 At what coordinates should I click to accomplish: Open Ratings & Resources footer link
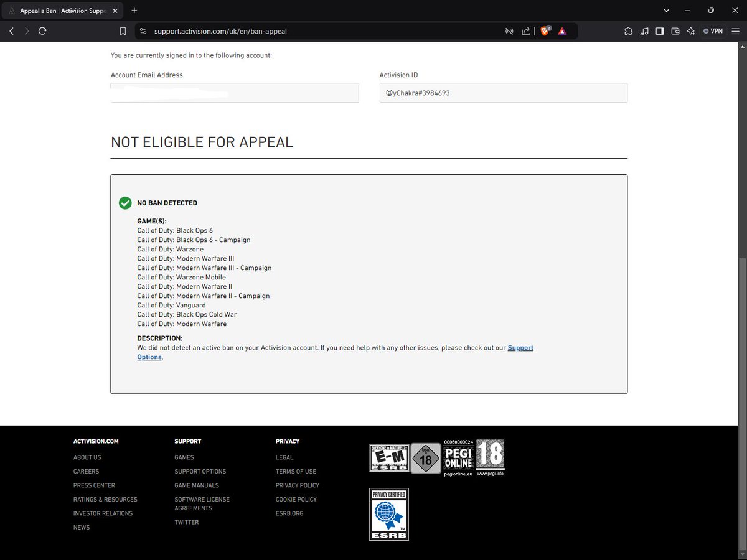[x=105, y=500]
